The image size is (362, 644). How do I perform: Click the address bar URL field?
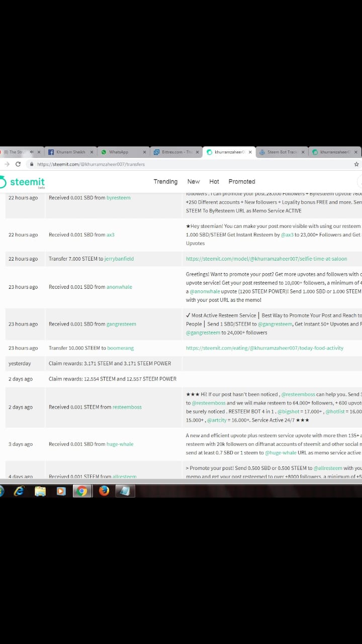click(x=191, y=164)
